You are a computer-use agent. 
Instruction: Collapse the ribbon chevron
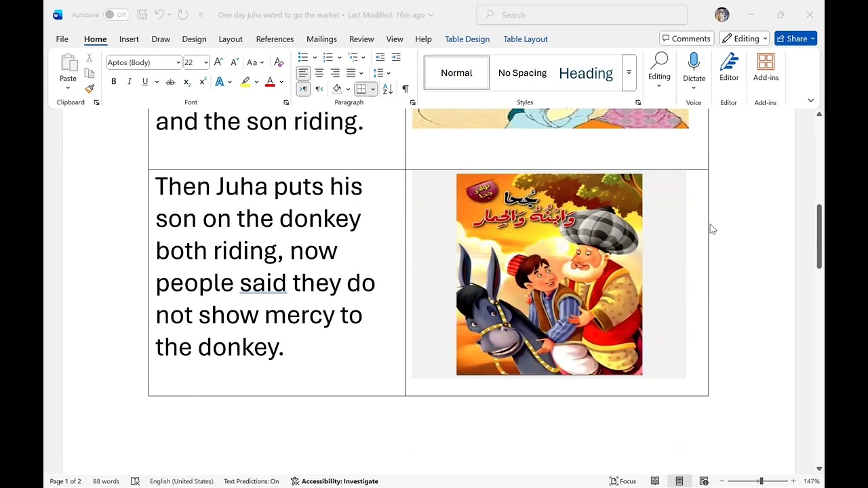click(x=810, y=100)
